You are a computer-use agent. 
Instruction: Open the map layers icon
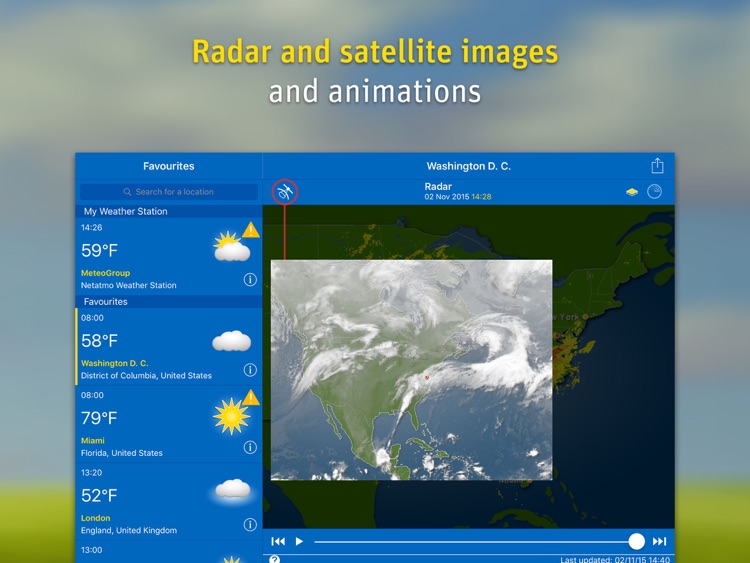point(632,192)
